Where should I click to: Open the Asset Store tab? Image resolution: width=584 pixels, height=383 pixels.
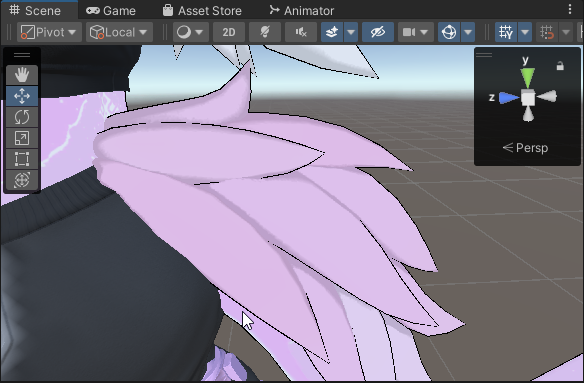pos(202,10)
